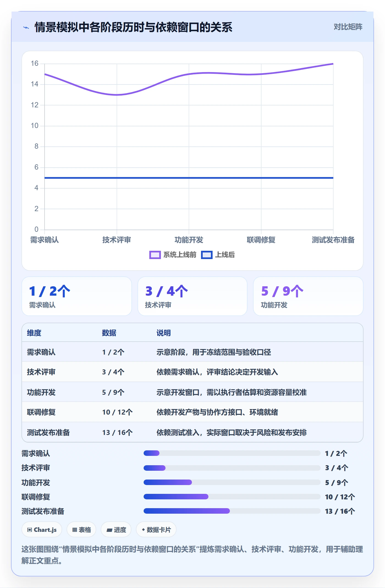385x588 pixels.
Task: Click the 上线后 legend text
Action: coord(225,255)
